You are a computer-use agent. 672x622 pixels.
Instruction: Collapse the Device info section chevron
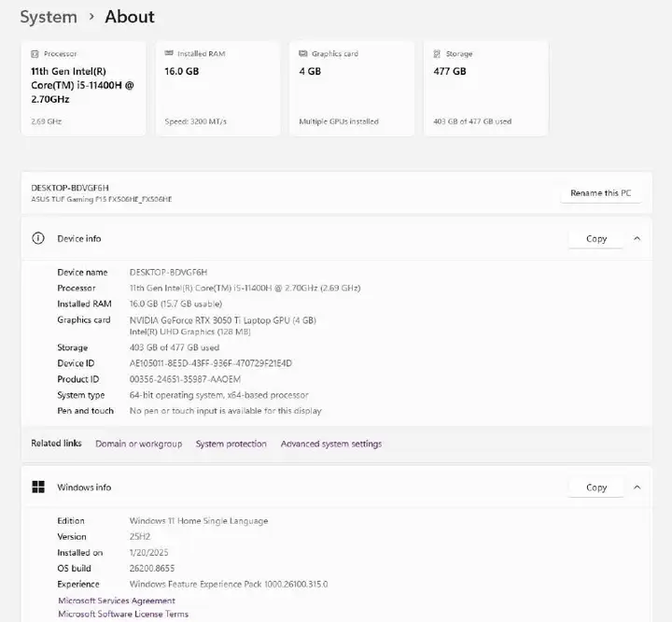[637, 238]
